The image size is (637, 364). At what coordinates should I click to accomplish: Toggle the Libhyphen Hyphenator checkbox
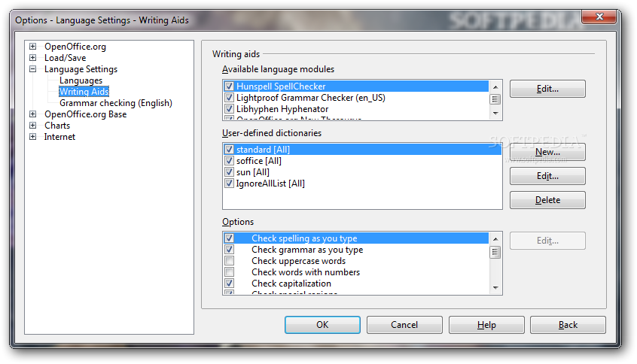tap(229, 109)
